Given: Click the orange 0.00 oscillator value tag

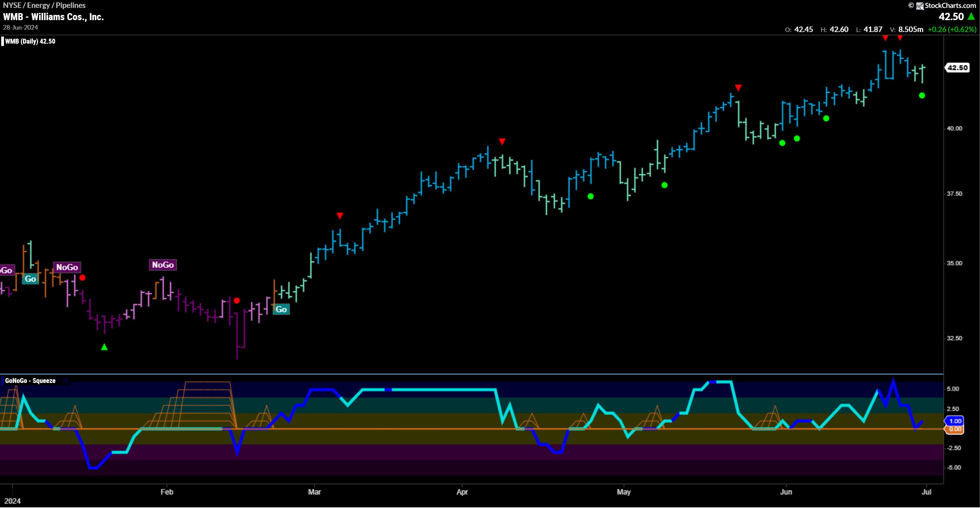Looking at the screenshot, I should point(955,429).
